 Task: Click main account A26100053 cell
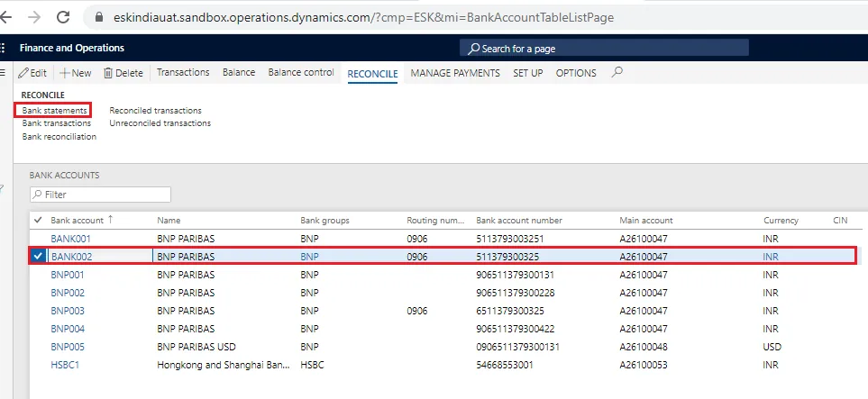(x=644, y=365)
